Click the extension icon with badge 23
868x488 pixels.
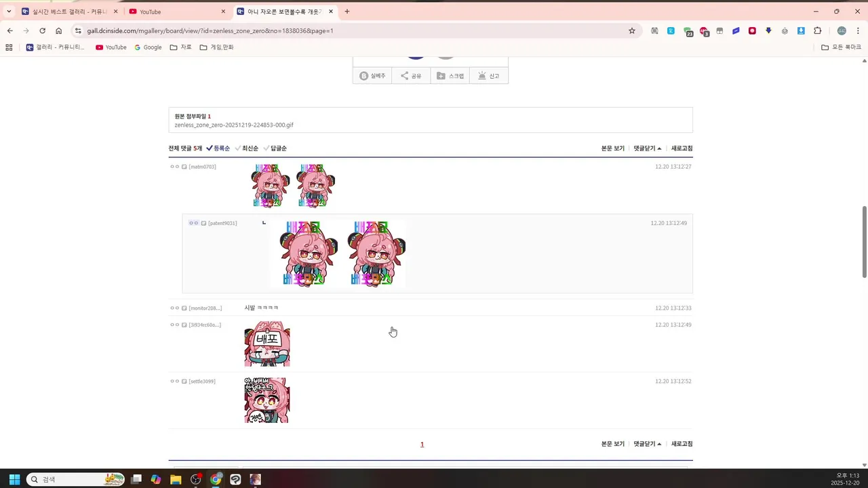(688, 31)
